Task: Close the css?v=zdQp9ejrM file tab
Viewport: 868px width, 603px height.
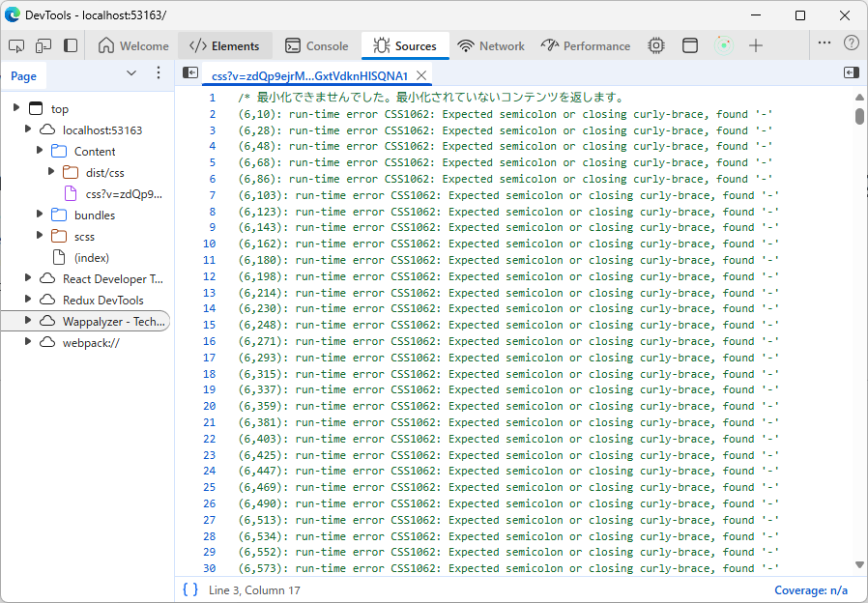Action: (x=421, y=75)
